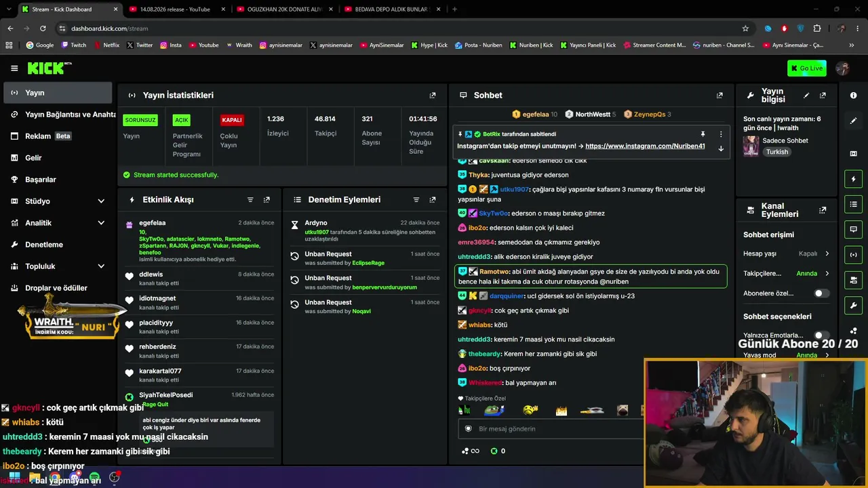
Task: Pick the Pepe frog emote
Action: (494, 410)
